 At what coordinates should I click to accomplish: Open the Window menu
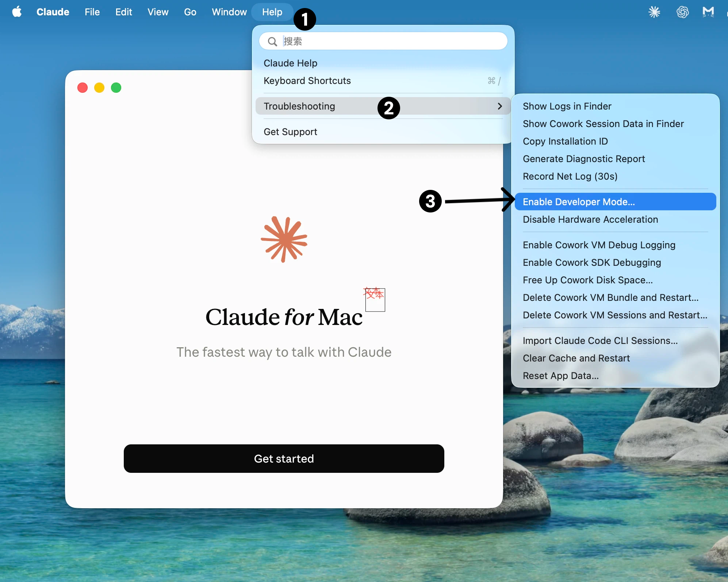tap(229, 12)
